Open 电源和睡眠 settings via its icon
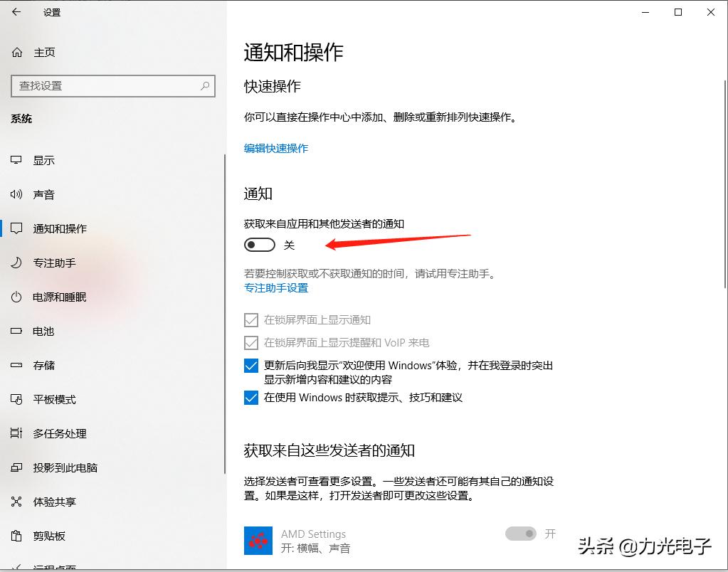This screenshot has height=572, width=728. (16, 297)
